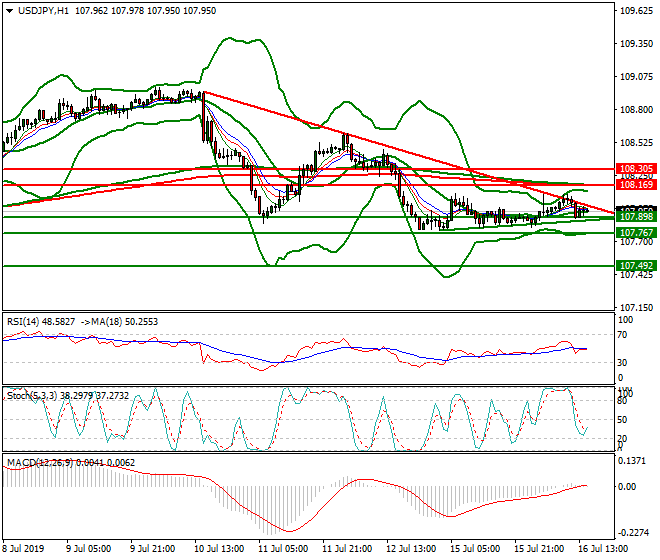Viewport: 660px width, 560px height.
Task: Click the ->MA(18) 50.2553 RSI average label
Action: [x=119, y=322]
